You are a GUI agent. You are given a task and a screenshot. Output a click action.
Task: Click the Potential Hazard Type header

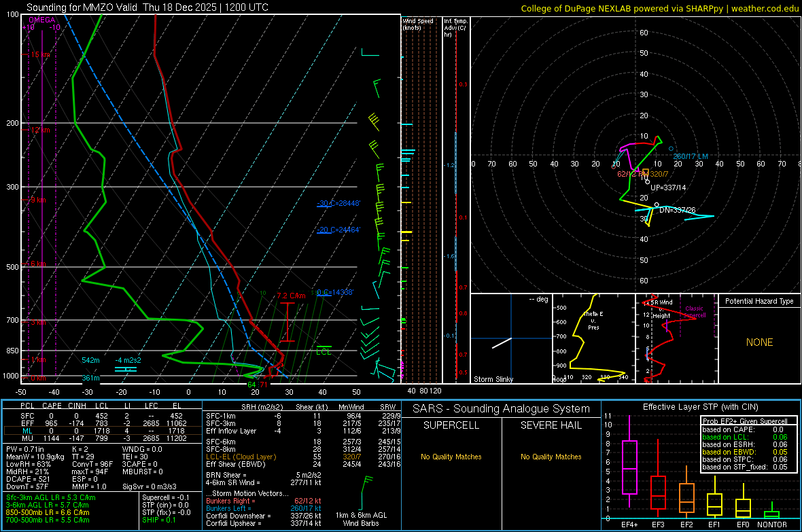(x=759, y=301)
